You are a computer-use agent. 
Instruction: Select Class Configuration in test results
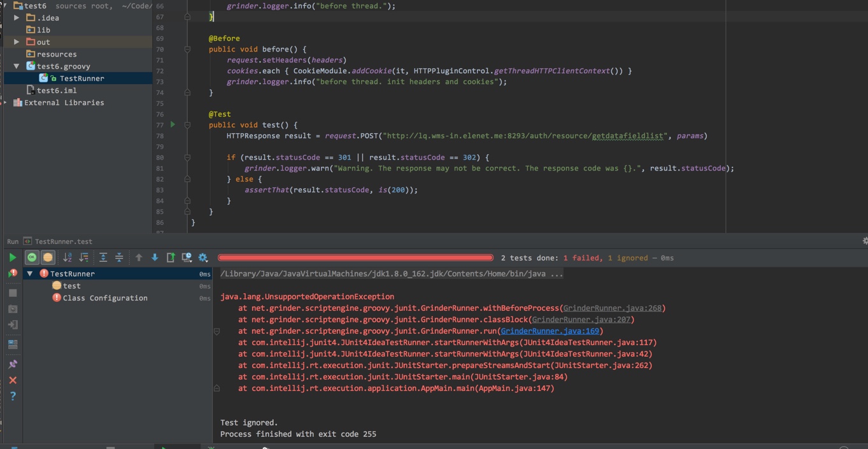click(104, 298)
